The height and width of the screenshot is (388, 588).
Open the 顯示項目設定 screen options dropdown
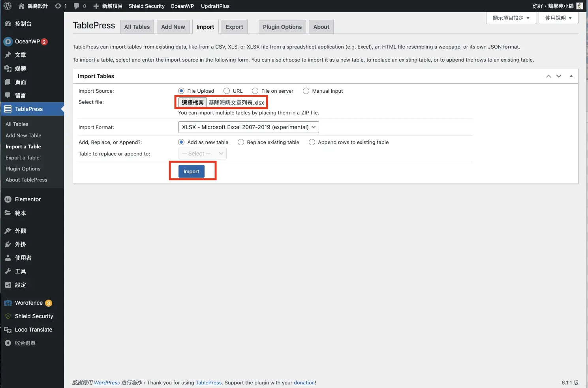tap(511, 18)
